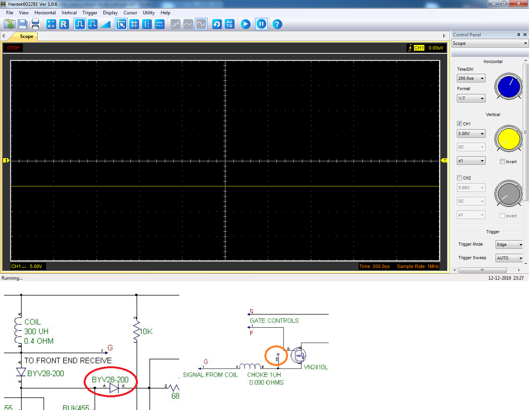Enable the CH2 channel checkbox
The image size is (532, 410).
coord(459,178)
